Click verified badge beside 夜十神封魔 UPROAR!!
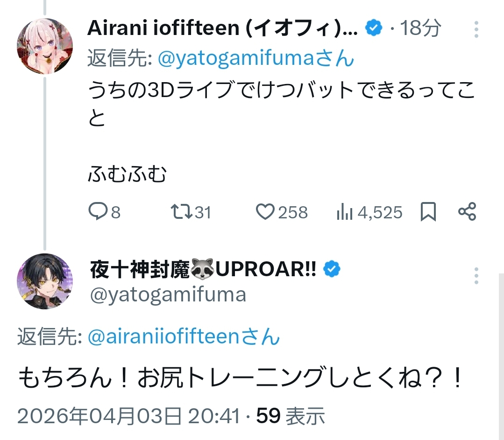This screenshot has width=504, height=440. [333, 269]
